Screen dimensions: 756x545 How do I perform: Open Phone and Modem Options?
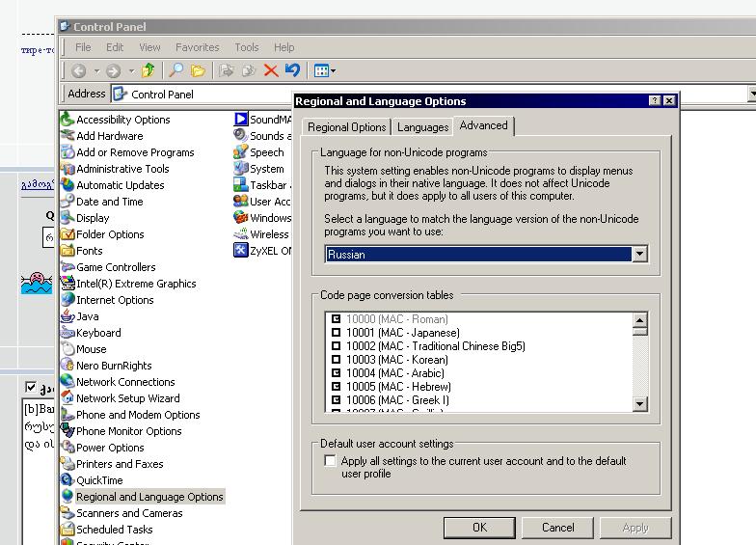[x=130, y=415]
